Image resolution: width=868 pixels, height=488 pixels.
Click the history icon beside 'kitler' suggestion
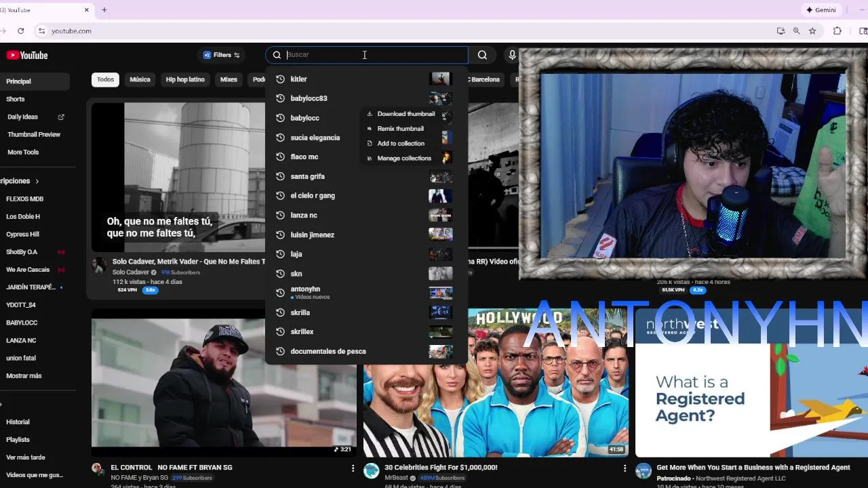click(280, 79)
